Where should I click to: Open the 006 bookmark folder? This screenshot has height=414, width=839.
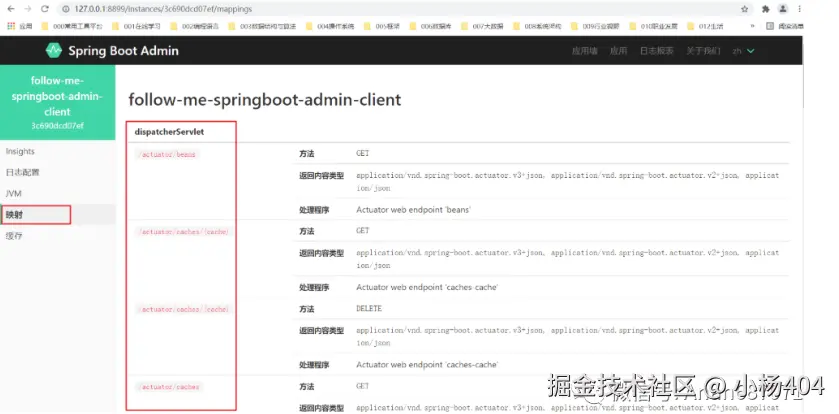430,26
